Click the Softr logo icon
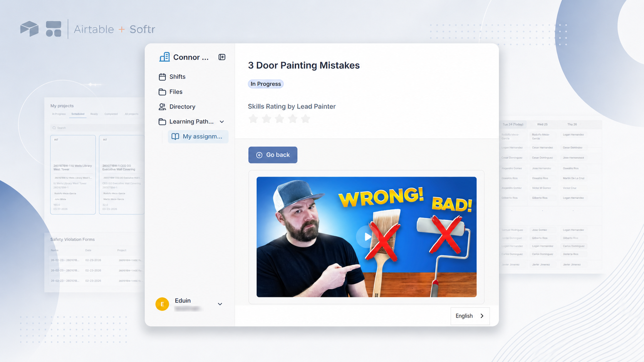Viewport: 644px width, 362px height. point(54,29)
